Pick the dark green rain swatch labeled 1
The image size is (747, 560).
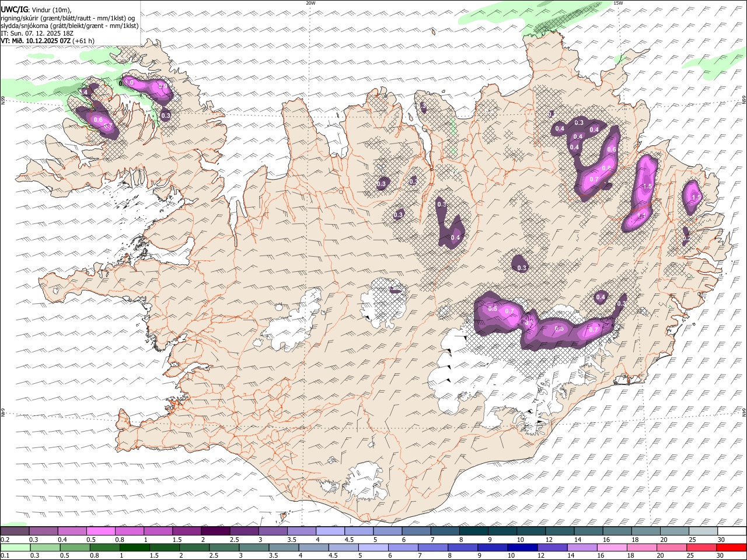134,547
